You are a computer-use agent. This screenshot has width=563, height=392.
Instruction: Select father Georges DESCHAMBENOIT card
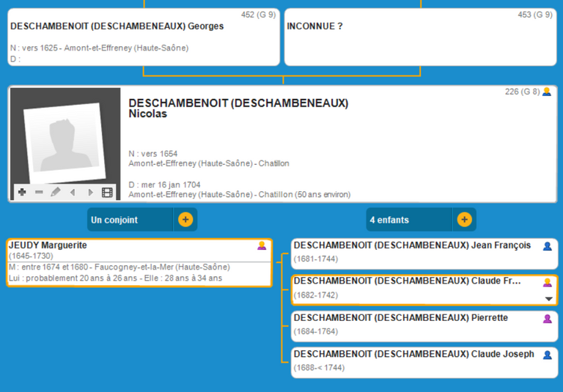(144, 37)
